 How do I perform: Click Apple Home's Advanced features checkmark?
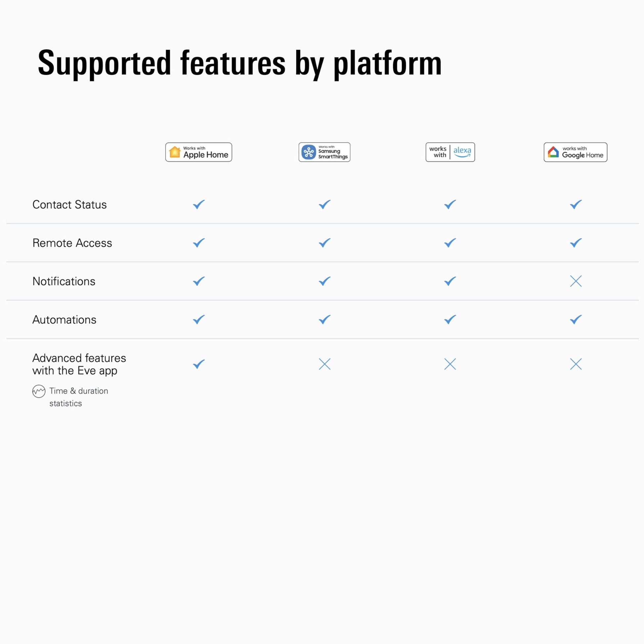199,364
